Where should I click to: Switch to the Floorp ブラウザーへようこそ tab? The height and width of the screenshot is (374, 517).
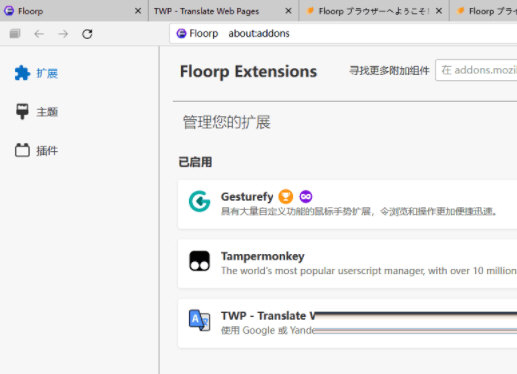click(x=374, y=11)
